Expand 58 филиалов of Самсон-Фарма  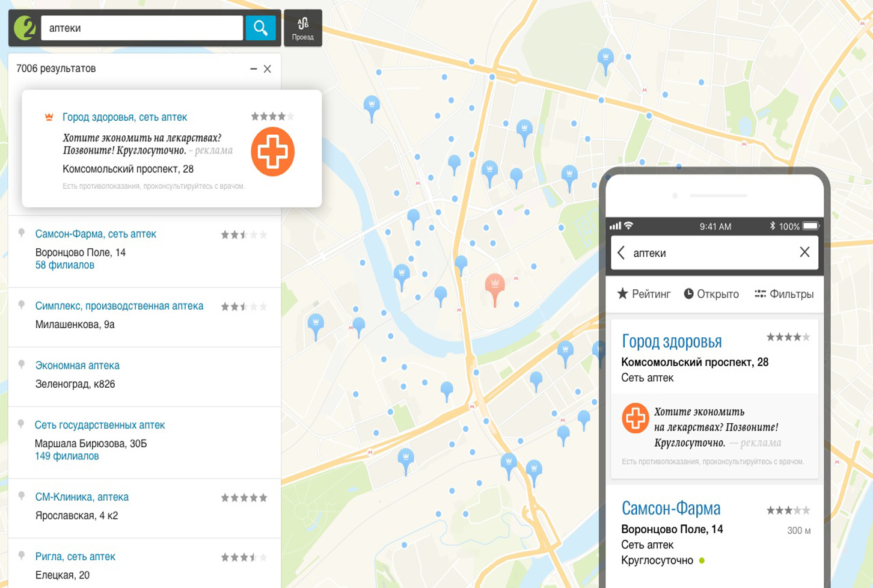(65, 265)
